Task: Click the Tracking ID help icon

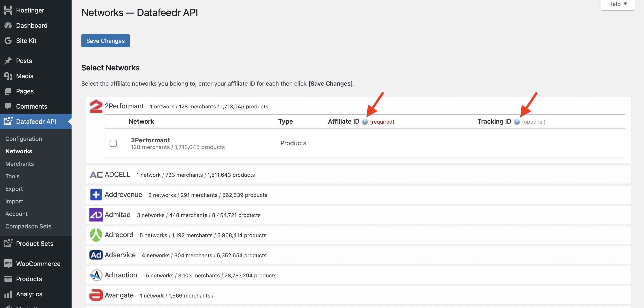Action: click(x=517, y=122)
